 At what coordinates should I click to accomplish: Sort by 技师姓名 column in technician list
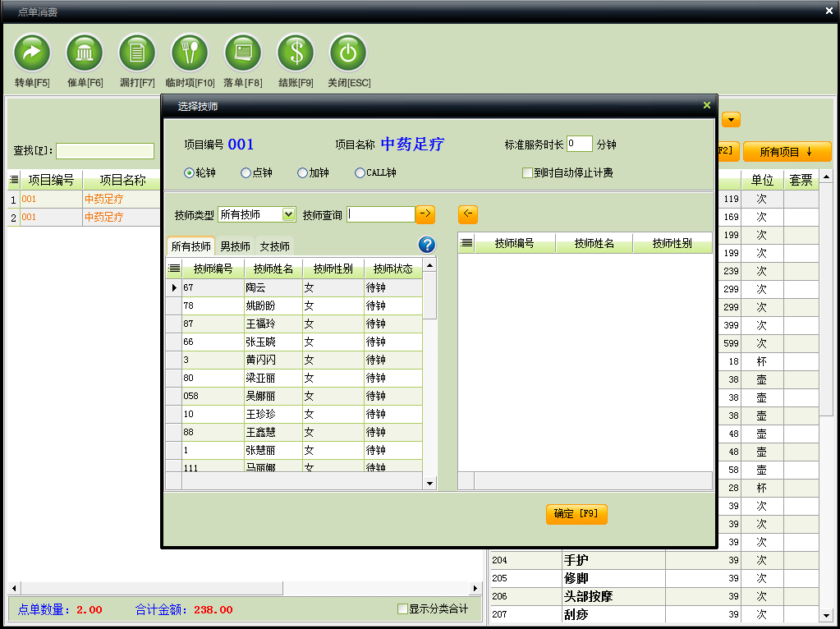(273, 269)
